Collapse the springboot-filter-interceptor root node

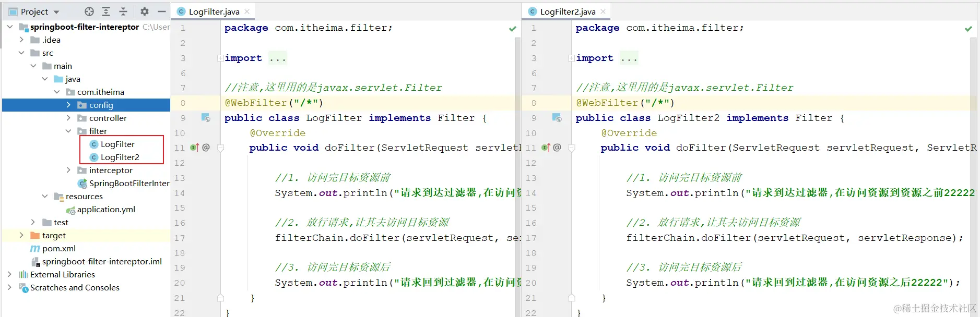pos(9,27)
